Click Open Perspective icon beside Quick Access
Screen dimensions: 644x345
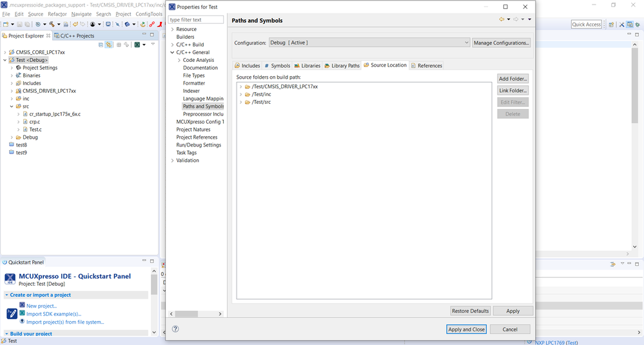coord(611,25)
